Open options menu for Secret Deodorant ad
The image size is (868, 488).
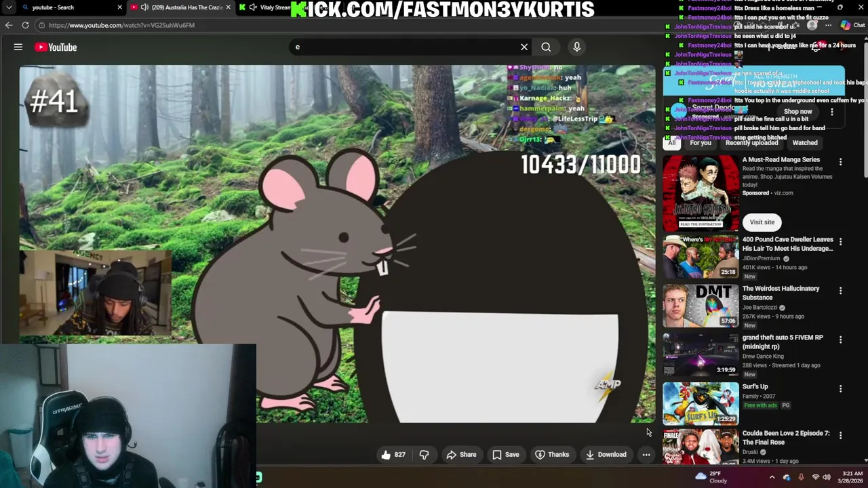(832, 112)
